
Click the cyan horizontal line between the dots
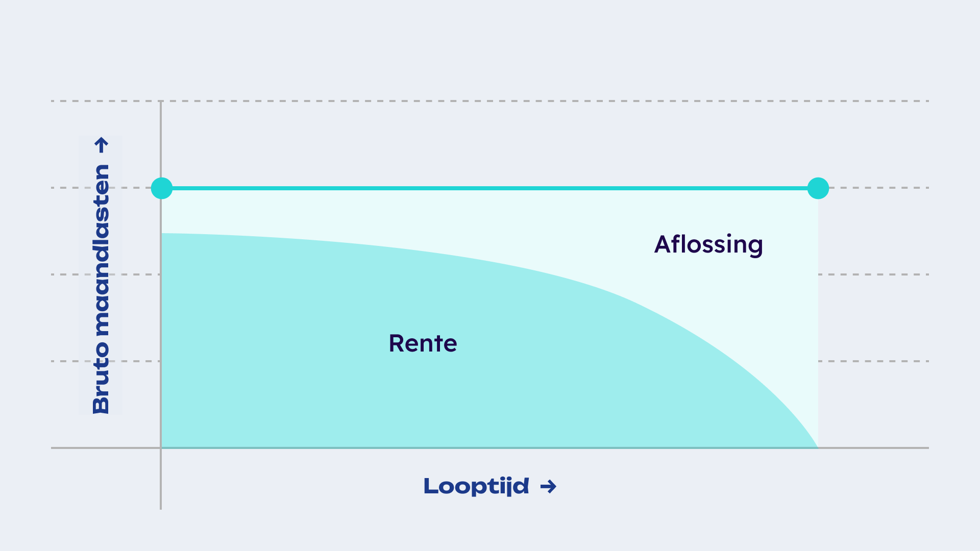490,188
